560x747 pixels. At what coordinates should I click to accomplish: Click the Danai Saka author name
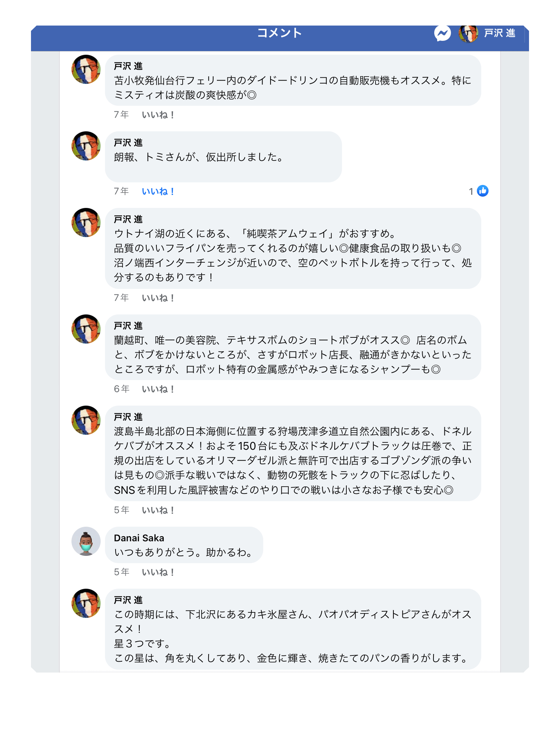(139, 538)
